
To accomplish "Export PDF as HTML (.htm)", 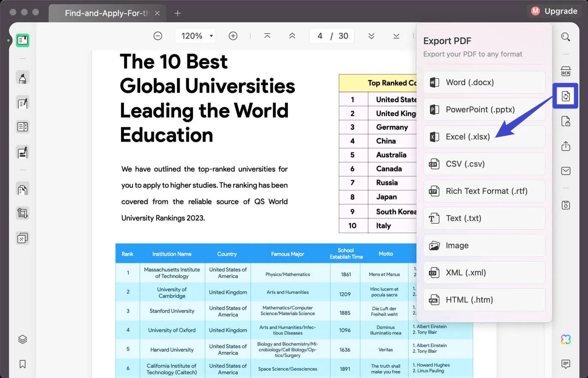I will point(484,300).
